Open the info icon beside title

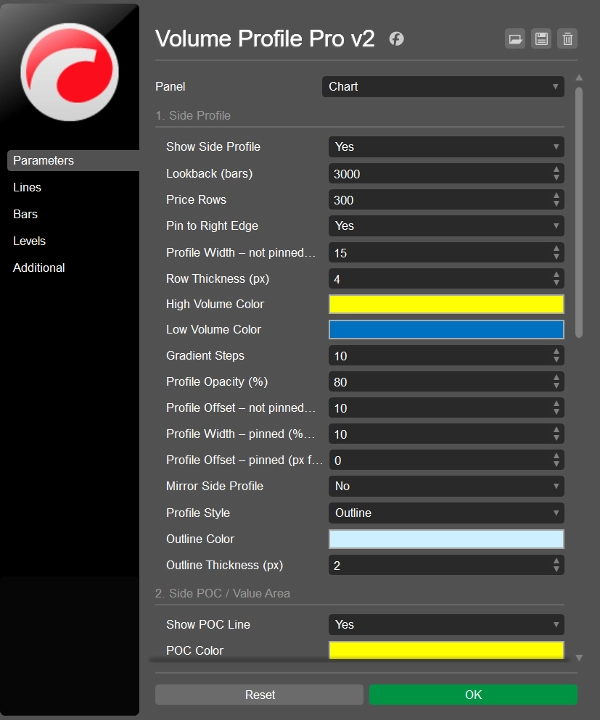click(397, 39)
